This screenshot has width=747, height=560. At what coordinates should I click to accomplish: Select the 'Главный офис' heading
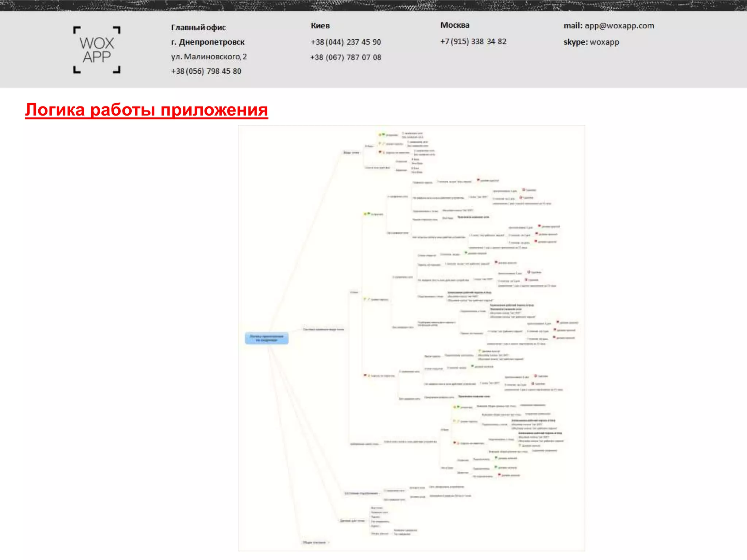198,28
